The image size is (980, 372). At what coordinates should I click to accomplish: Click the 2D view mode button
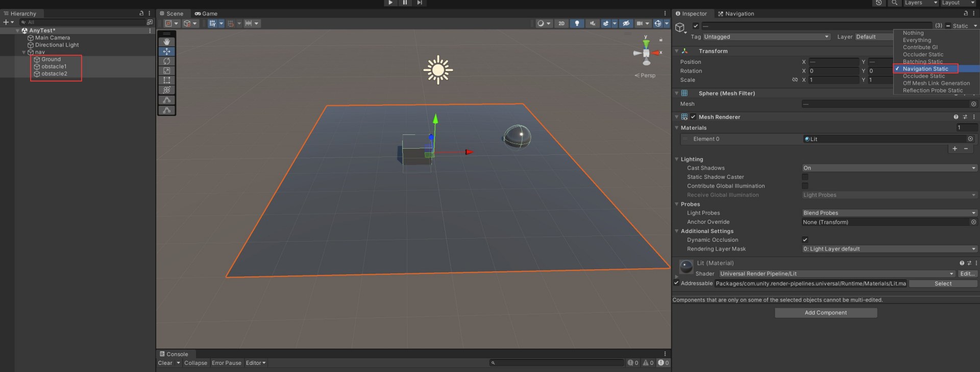coord(561,24)
